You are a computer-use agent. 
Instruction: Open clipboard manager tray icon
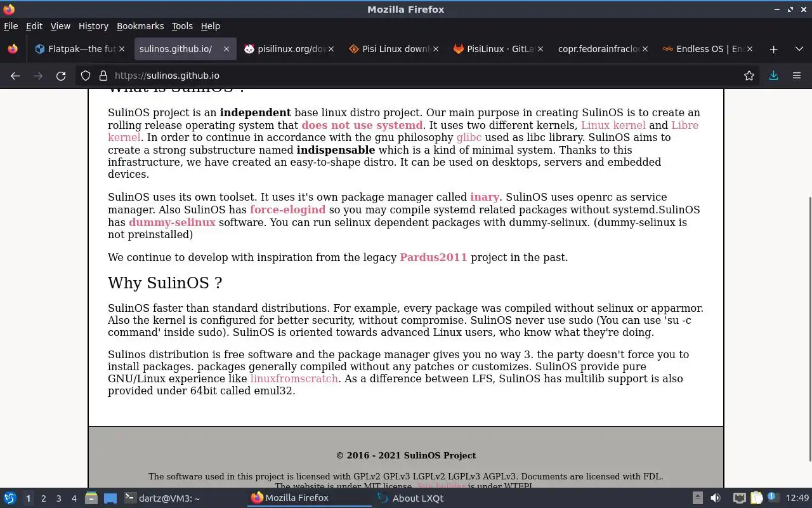[756, 498]
